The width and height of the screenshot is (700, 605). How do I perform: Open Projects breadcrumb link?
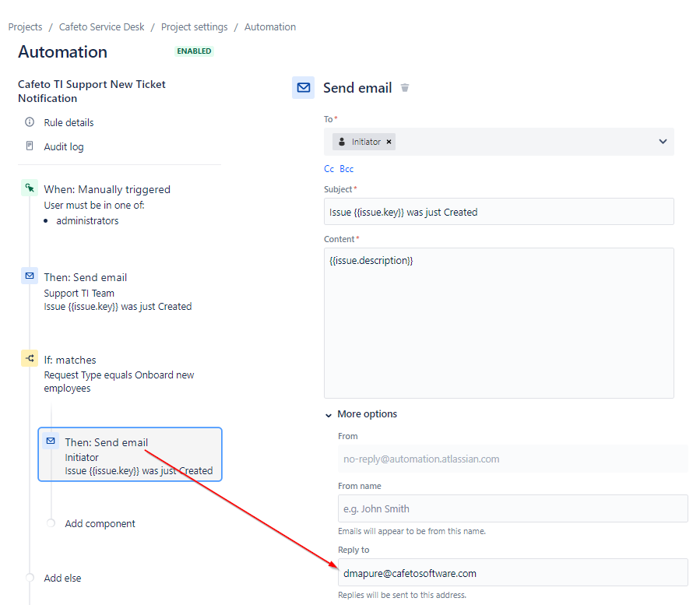click(x=25, y=26)
